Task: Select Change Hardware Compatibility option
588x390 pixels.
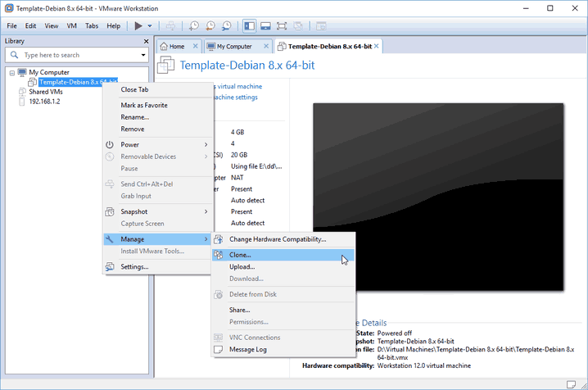Action: 278,239
